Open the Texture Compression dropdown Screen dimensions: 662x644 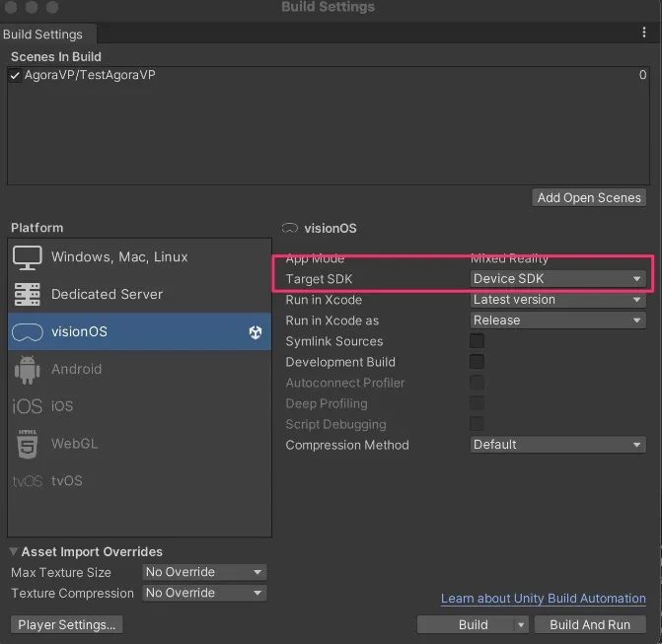click(x=204, y=593)
